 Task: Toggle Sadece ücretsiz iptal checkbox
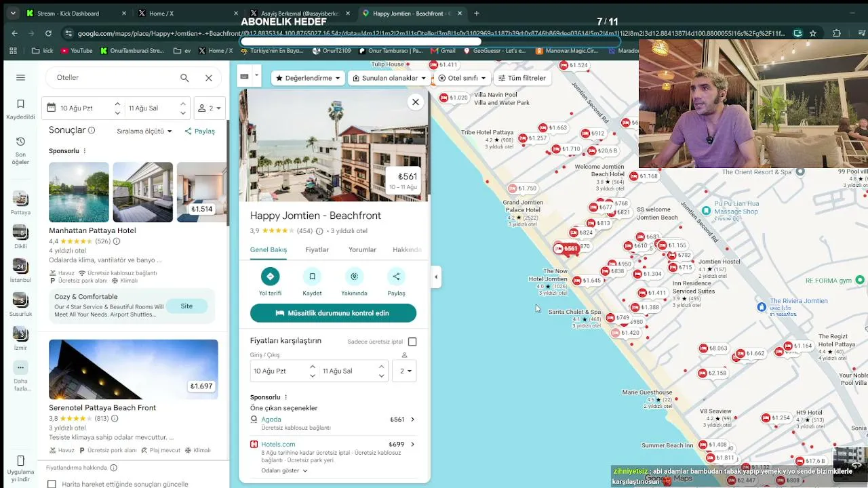tap(412, 342)
